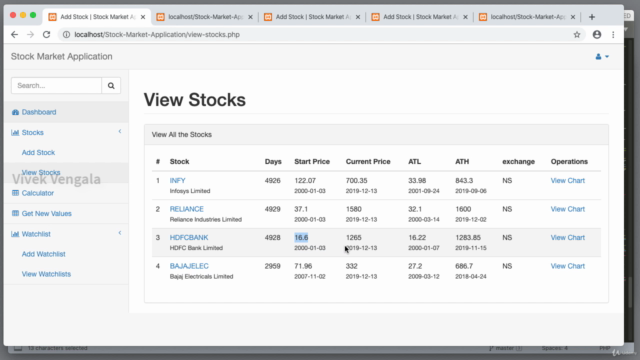The image size is (640, 360).
Task: Click the exchange column header
Action: pyautogui.click(x=518, y=162)
